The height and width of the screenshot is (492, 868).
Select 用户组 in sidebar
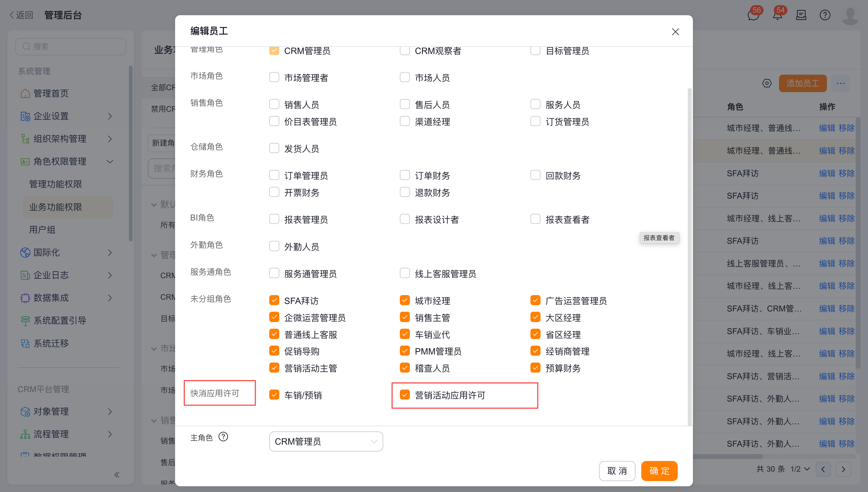point(42,230)
